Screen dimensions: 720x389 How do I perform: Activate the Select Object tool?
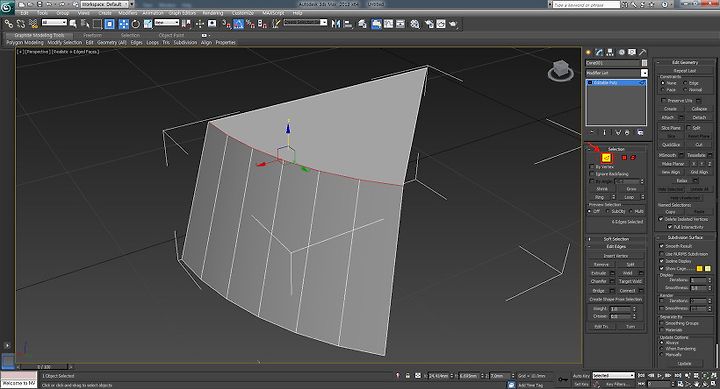[x=73, y=24]
